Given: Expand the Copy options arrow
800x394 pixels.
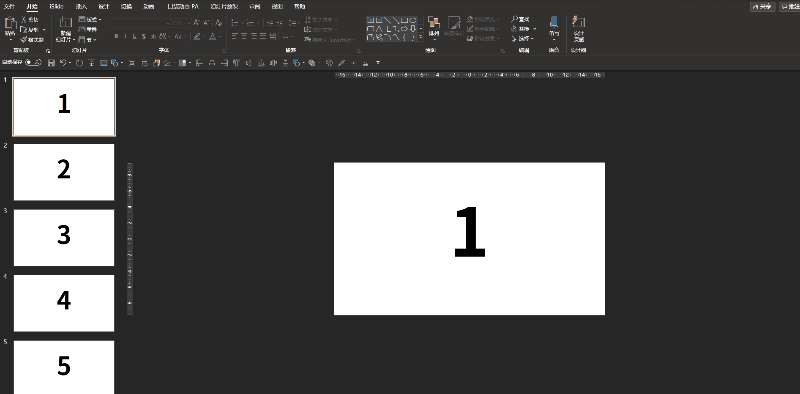Looking at the screenshot, I should 44,30.
